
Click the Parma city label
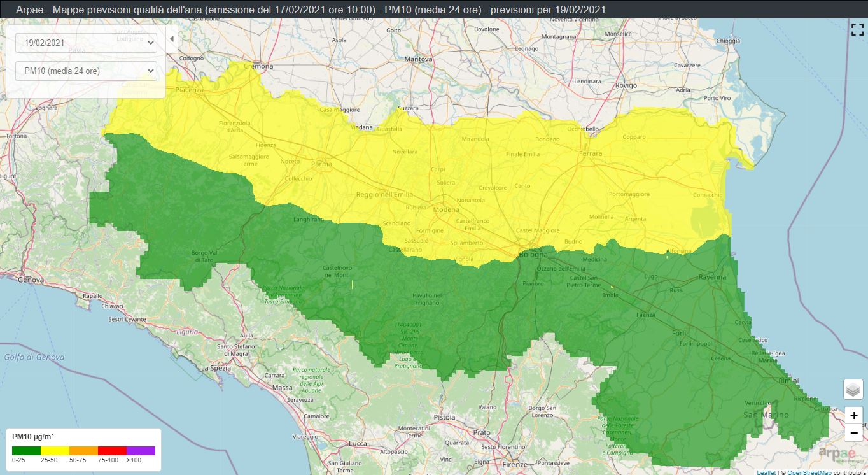(x=321, y=164)
